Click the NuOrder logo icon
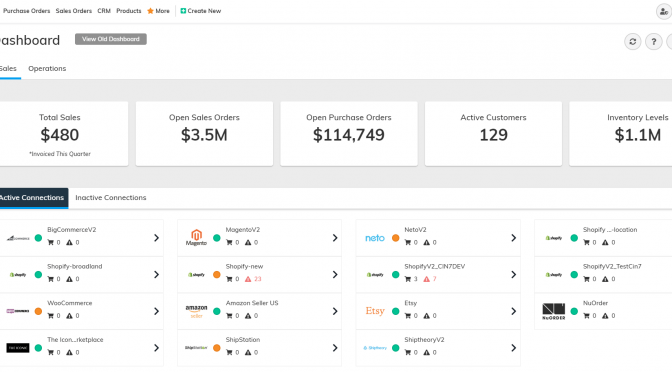This screenshot has width=672, height=372. coord(553,311)
